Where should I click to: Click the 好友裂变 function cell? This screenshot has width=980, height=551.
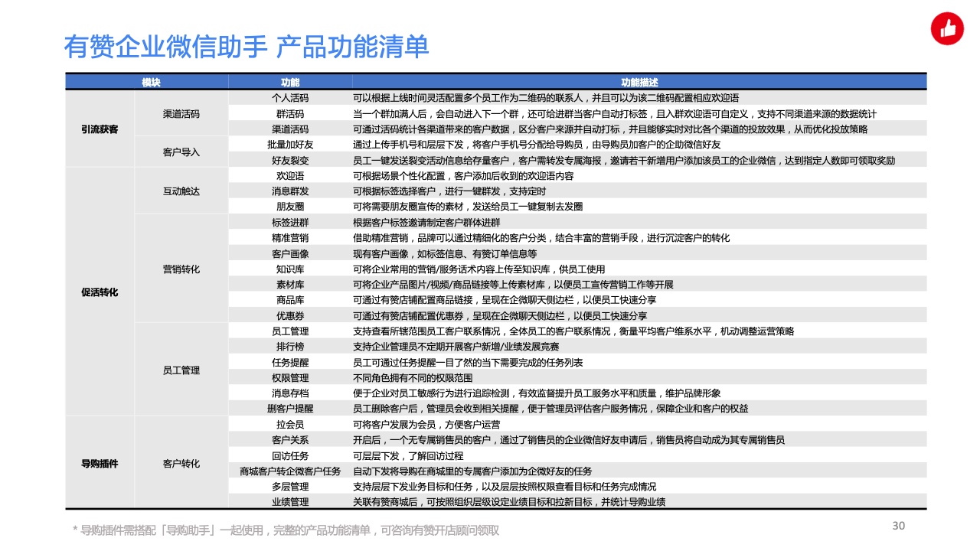coord(290,161)
